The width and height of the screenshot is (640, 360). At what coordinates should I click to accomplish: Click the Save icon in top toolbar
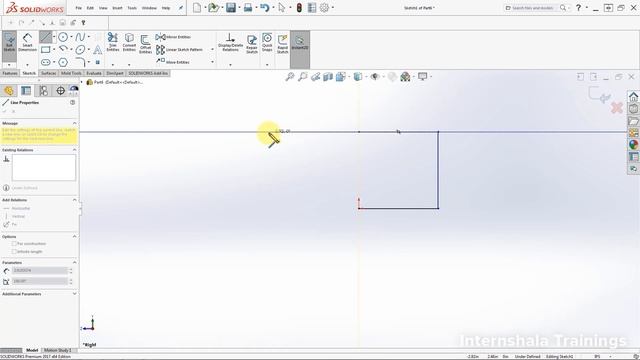click(231, 8)
